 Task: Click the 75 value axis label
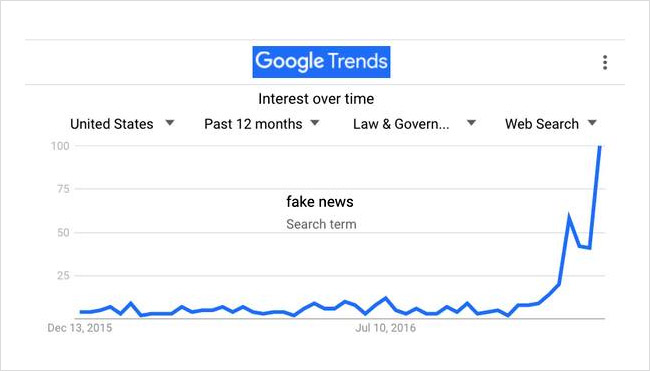63,189
